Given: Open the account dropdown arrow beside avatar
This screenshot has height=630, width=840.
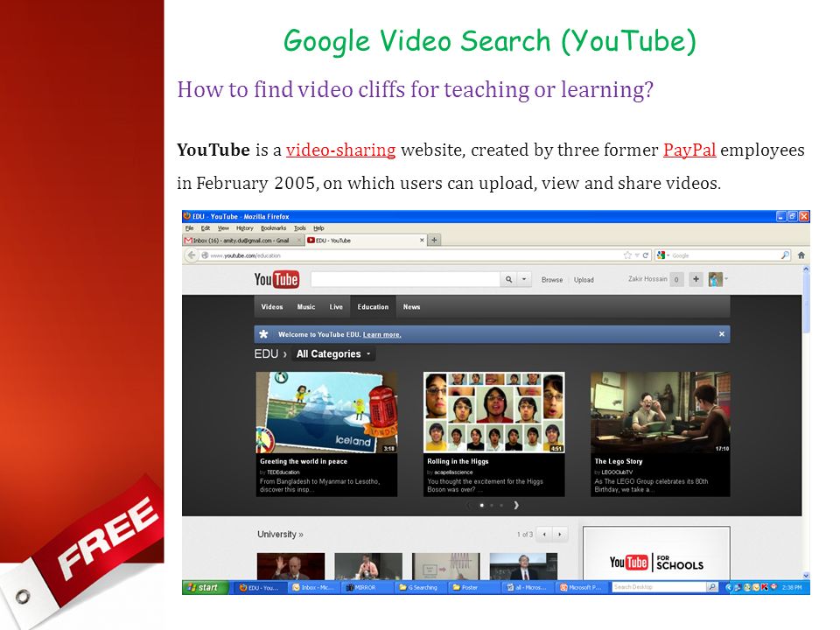Looking at the screenshot, I should tap(726, 278).
